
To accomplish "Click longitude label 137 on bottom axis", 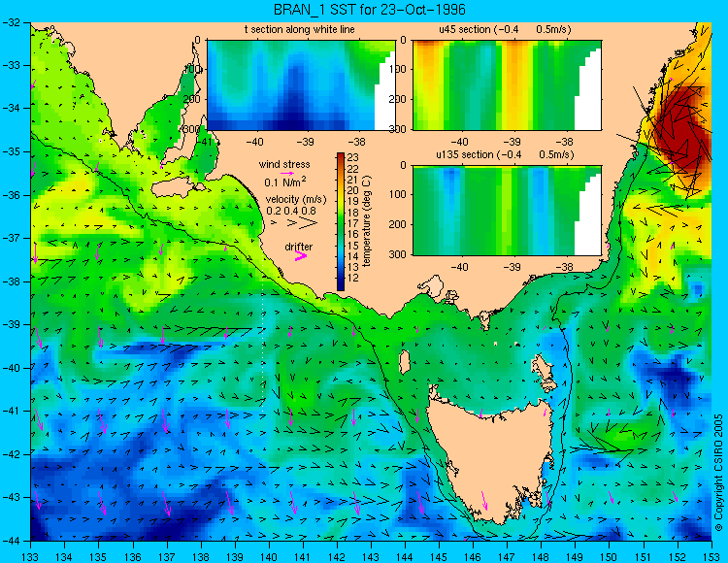I will pos(166,557).
